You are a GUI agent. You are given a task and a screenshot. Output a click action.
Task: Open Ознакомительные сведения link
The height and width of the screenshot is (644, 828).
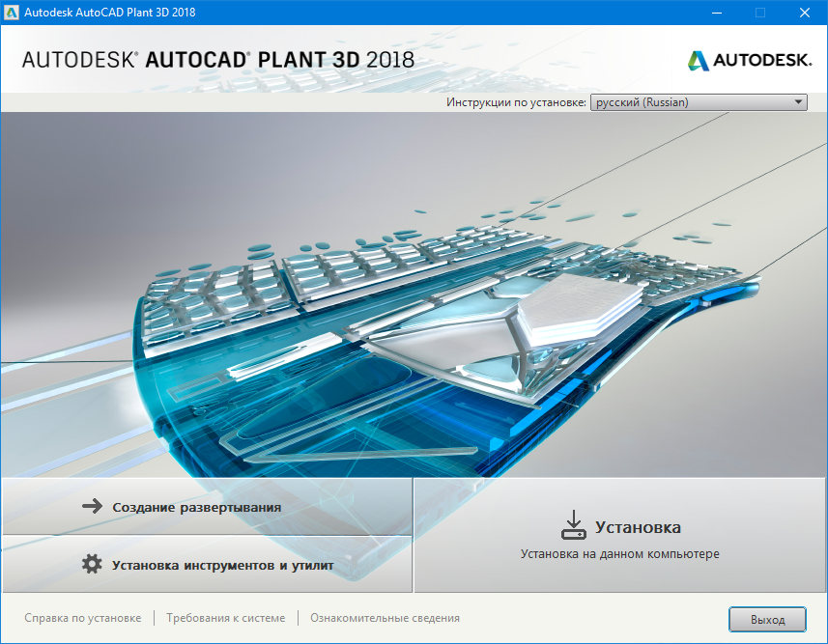[x=385, y=618]
